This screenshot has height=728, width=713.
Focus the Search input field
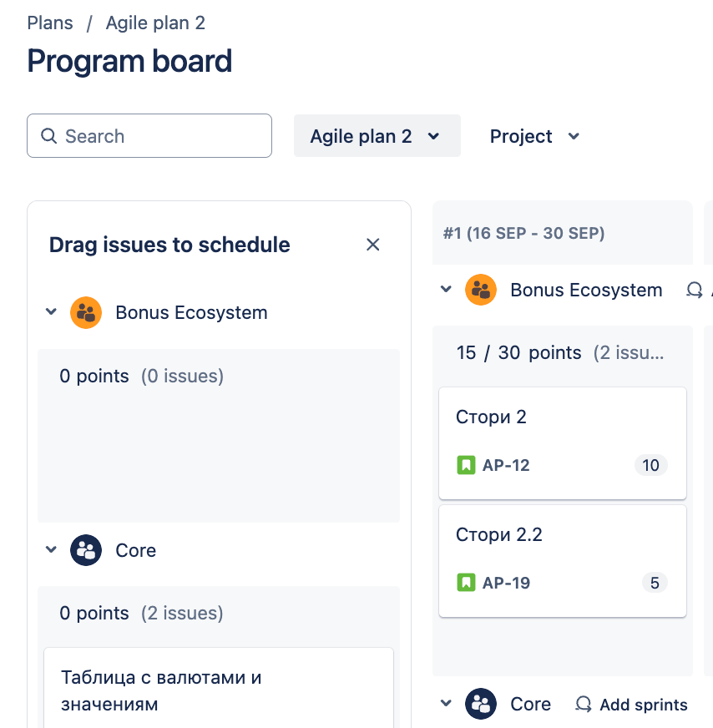(149, 135)
